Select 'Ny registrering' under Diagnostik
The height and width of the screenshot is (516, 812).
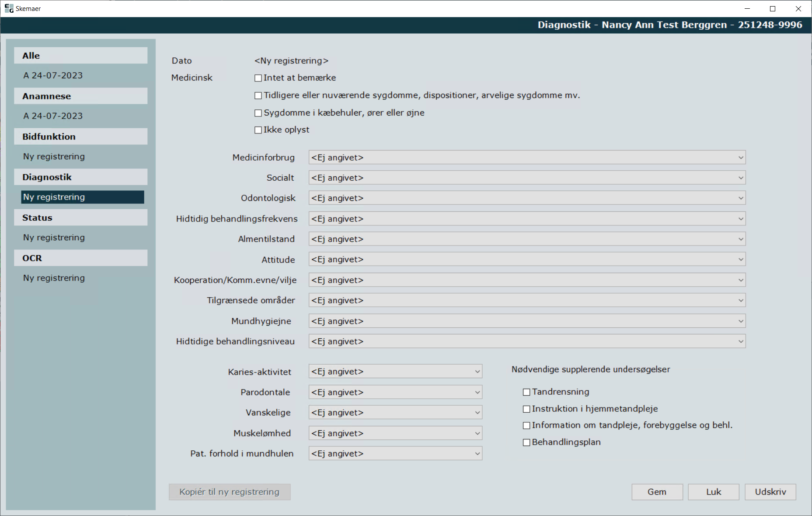83,197
